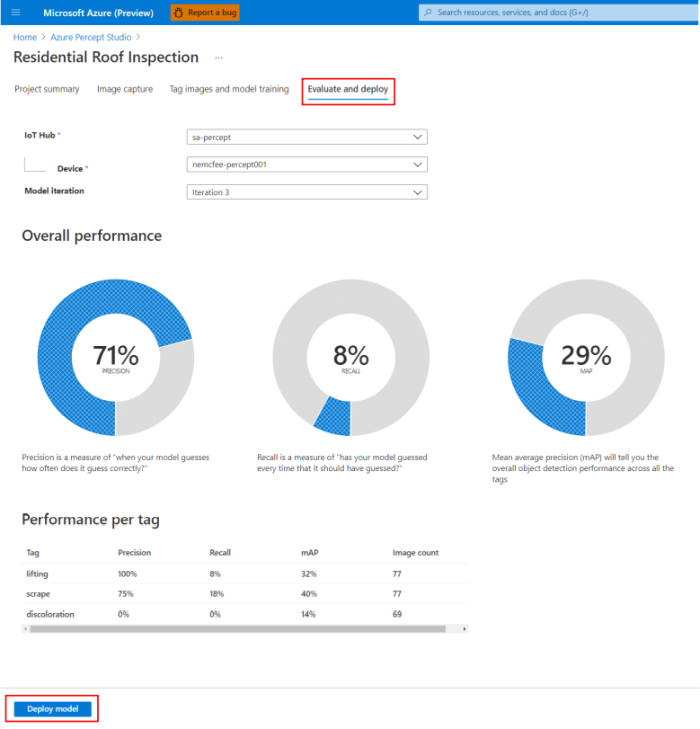The height and width of the screenshot is (729, 700).
Task: Open the Device dropdown nemcfee-percept001
Action: [306, 164]
